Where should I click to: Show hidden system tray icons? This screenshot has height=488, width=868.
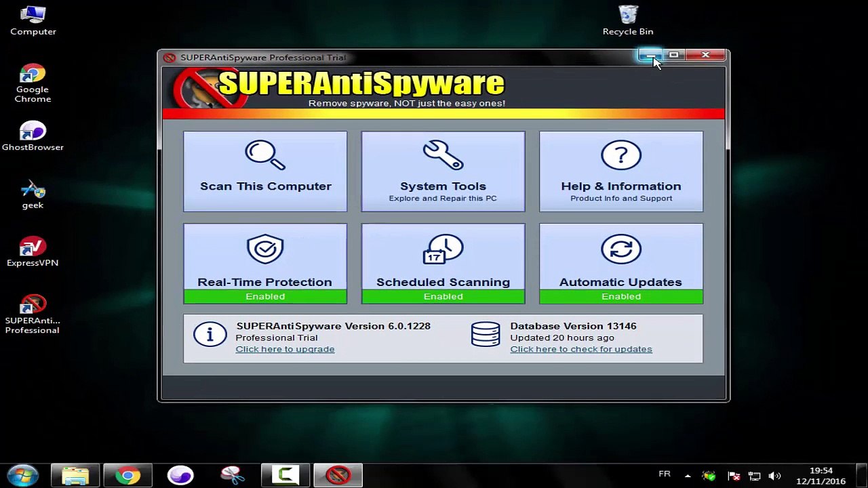[x=688, y=476]
